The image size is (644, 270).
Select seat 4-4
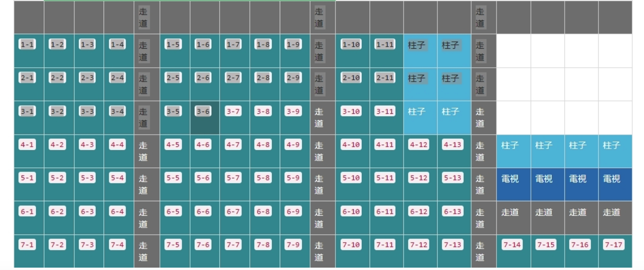(117, 145)
